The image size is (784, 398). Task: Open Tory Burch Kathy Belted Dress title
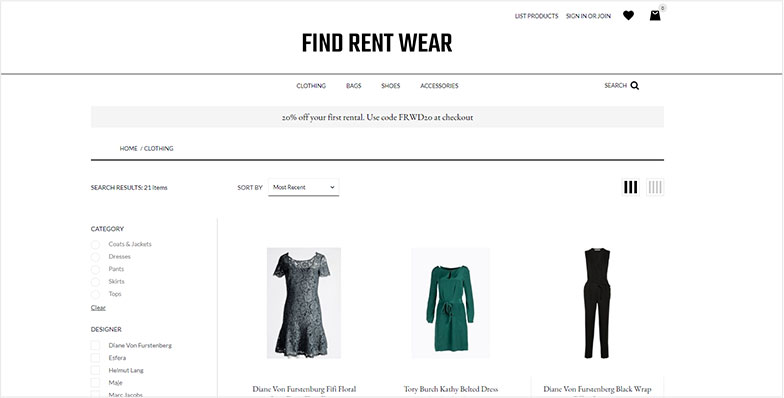click(x=451, y=389)
